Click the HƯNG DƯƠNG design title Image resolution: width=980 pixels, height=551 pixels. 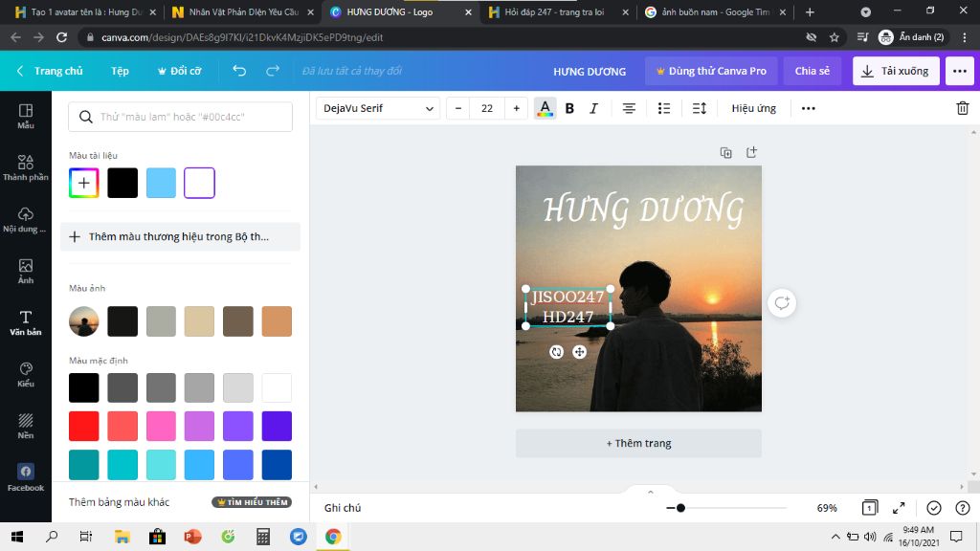point(590,71)
